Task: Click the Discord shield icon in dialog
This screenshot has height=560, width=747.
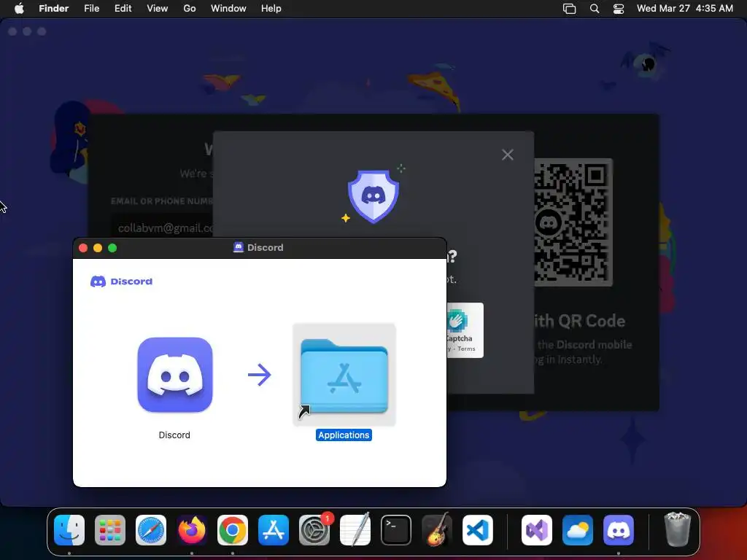Action: click(x=373, y=195)
